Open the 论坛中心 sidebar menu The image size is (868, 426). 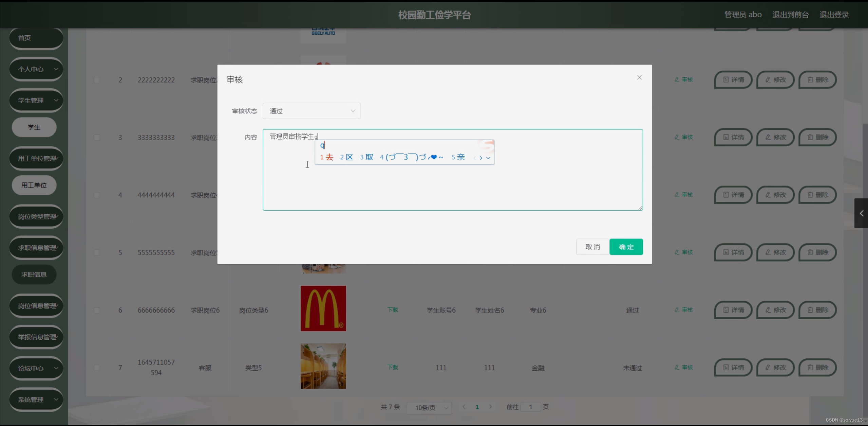point(36,368)
